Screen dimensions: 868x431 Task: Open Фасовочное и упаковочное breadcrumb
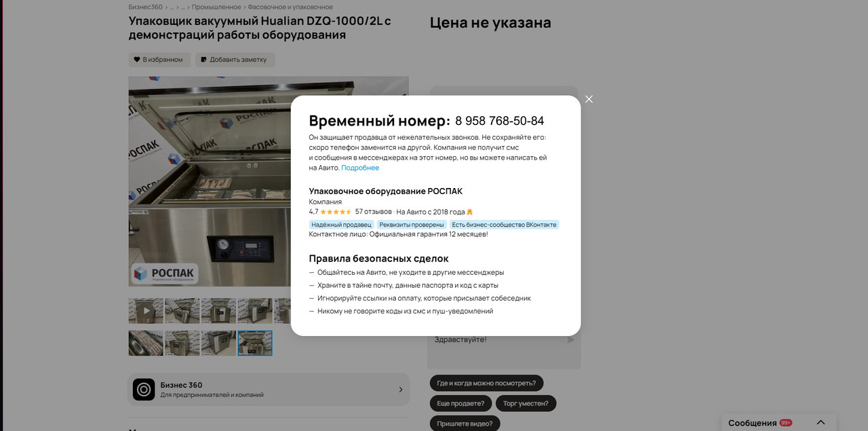[x=290, y=7]
